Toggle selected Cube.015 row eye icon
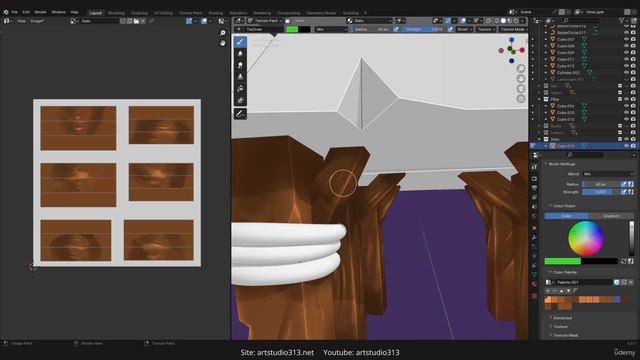 click(x=627, y=146)
